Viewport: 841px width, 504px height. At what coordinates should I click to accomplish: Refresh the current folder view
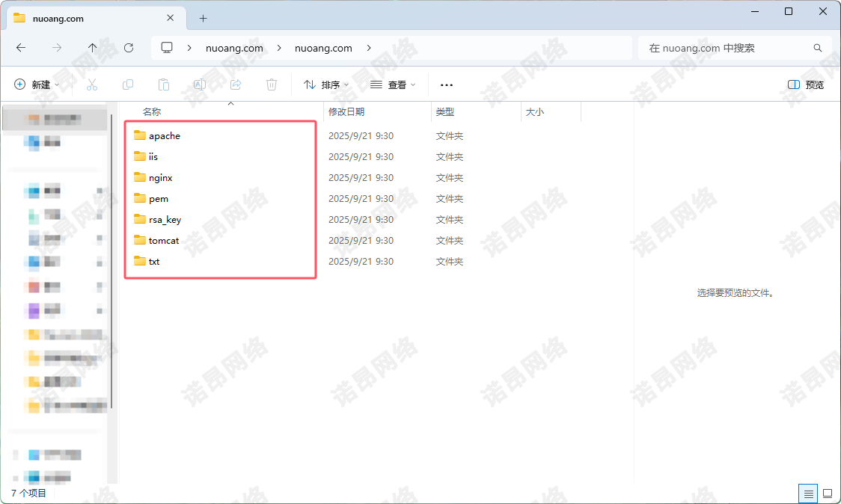point(129,48)
